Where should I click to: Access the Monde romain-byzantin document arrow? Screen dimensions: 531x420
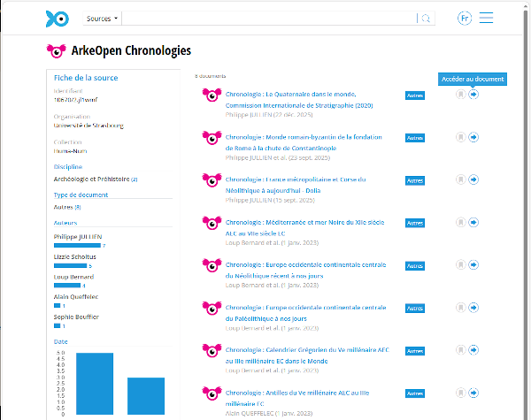473,137
